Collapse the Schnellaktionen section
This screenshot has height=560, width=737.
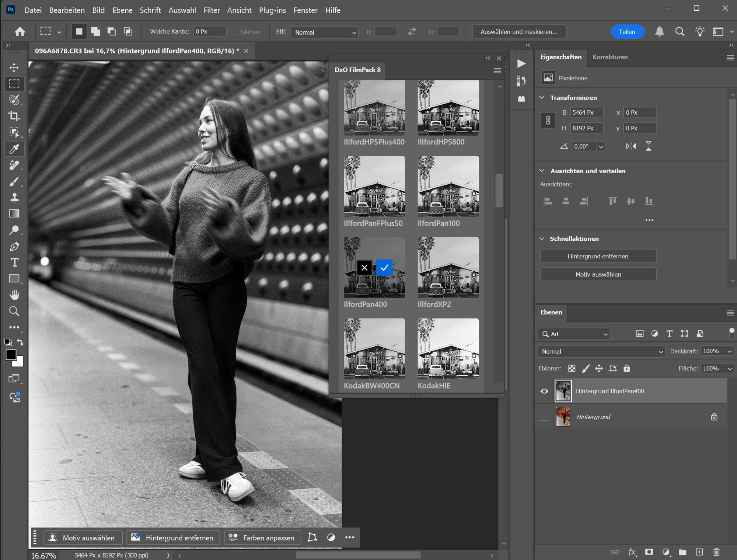pos(542,239)
